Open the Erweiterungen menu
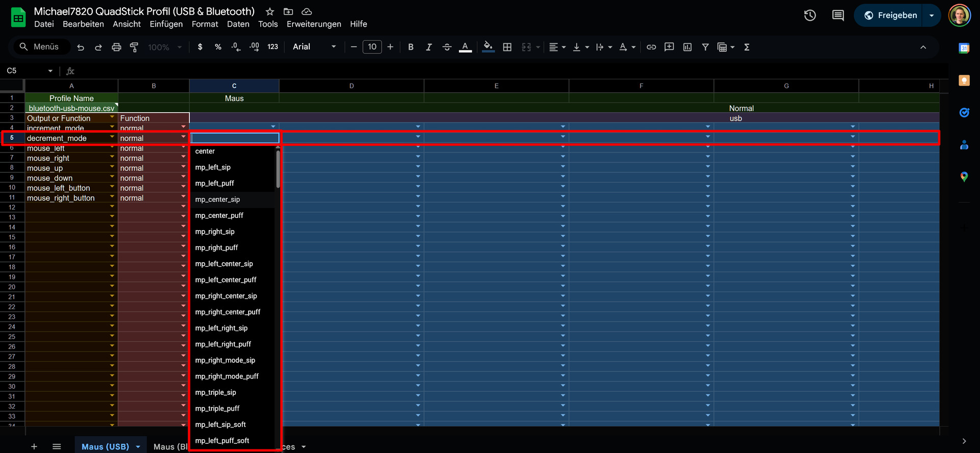This screenshot has height=453, width=980. 313,24
